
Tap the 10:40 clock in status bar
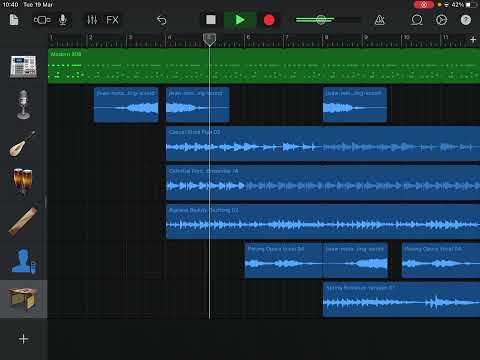point(10,5)
